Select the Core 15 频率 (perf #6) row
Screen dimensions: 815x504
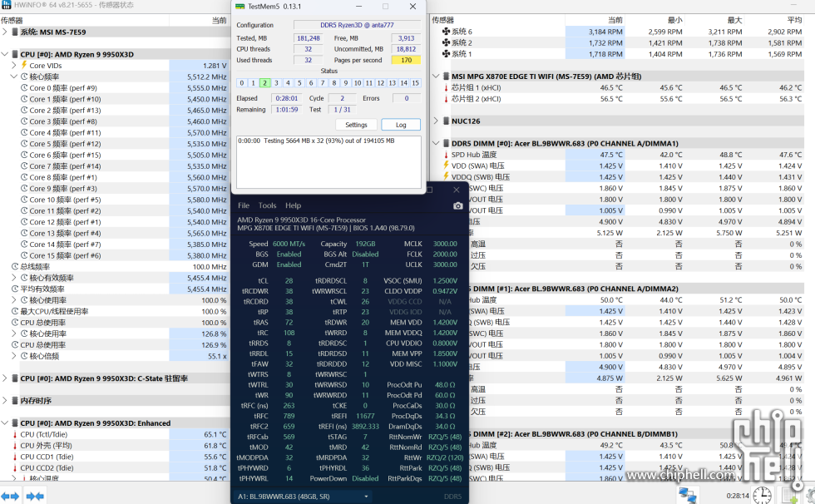[x=115, y=255]
